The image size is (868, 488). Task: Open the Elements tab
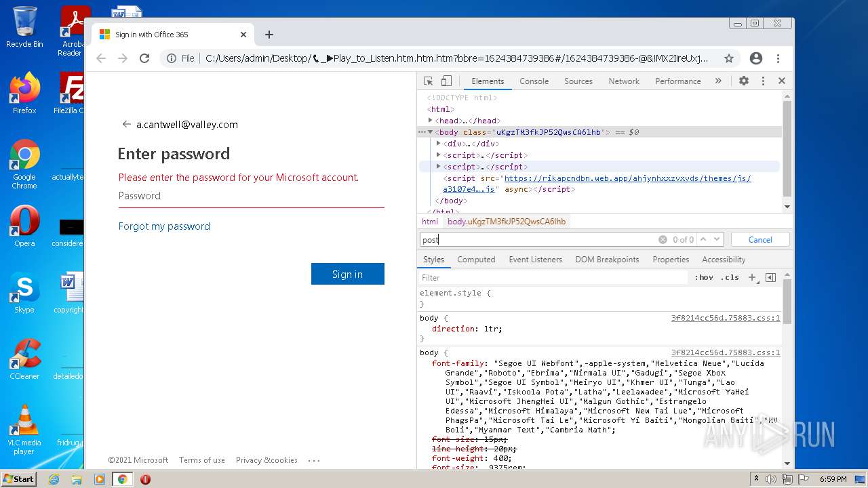488,81
